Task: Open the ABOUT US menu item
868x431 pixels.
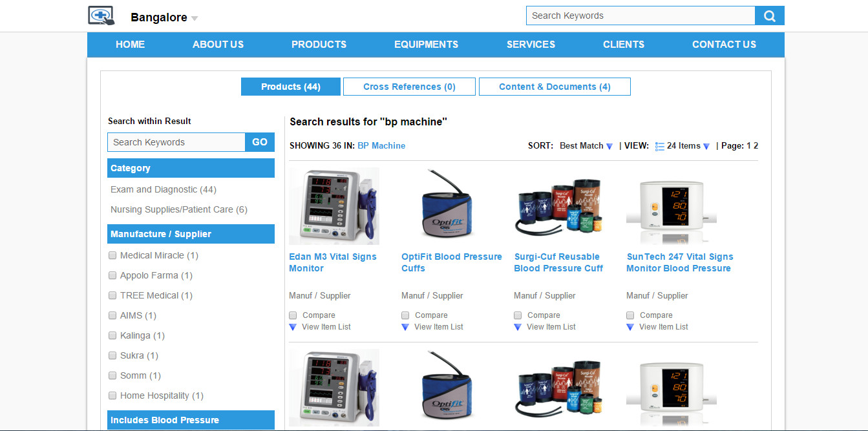Action: click(218, 45)
